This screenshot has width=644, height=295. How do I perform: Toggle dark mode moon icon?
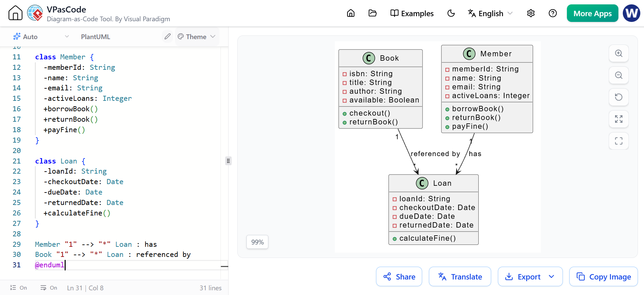pyautogui.click(x=451, y=13)
